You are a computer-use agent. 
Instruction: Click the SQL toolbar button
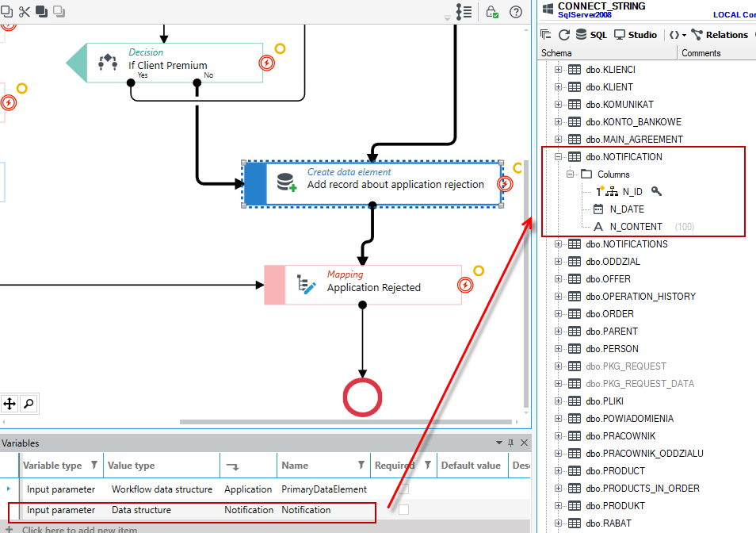(592, 35)
